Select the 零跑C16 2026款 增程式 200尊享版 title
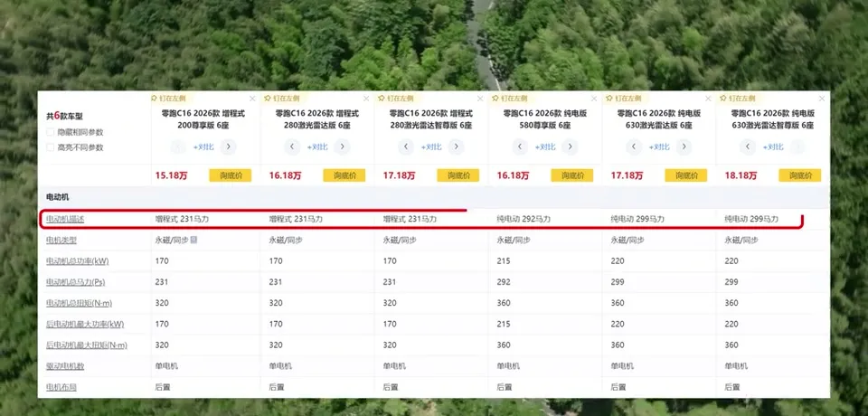868x416 pixels. click(203, 119)
